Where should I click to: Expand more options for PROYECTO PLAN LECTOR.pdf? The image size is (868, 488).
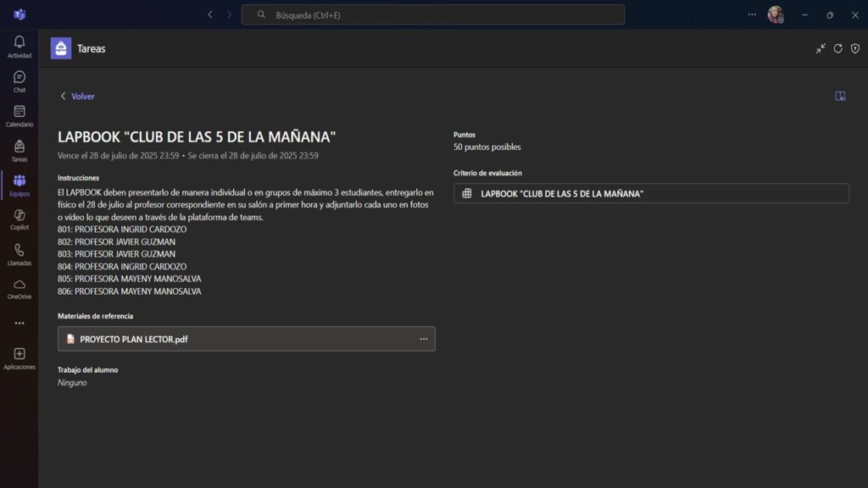point(424,339)
